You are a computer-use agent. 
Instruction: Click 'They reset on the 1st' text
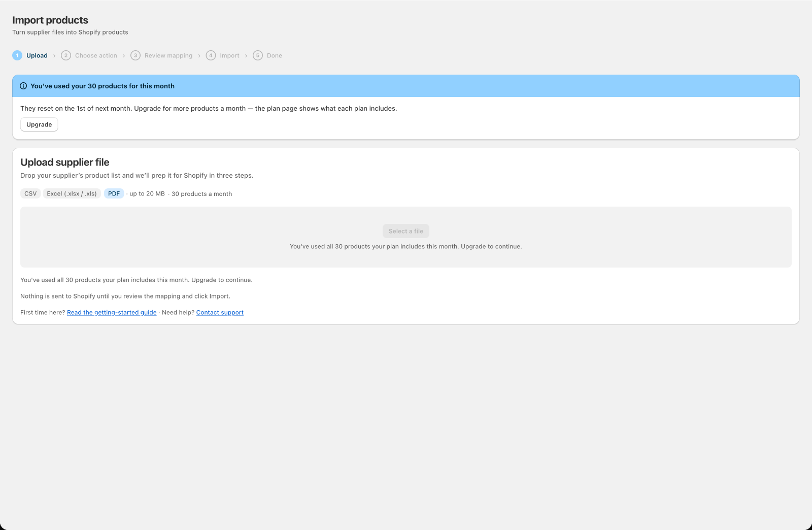tap(209, 108)
